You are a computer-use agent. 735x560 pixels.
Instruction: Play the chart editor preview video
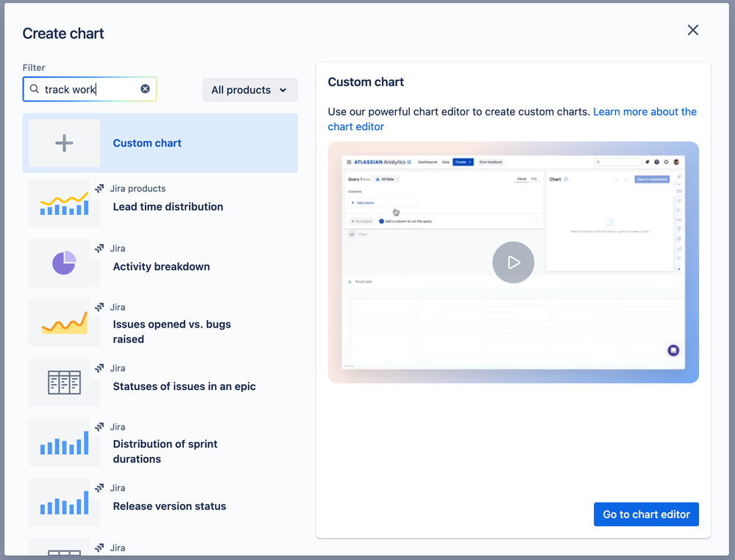click(514, 262)
